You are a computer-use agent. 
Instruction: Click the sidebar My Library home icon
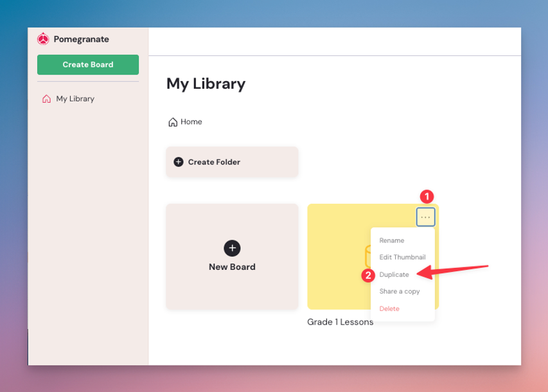(46, 99)
